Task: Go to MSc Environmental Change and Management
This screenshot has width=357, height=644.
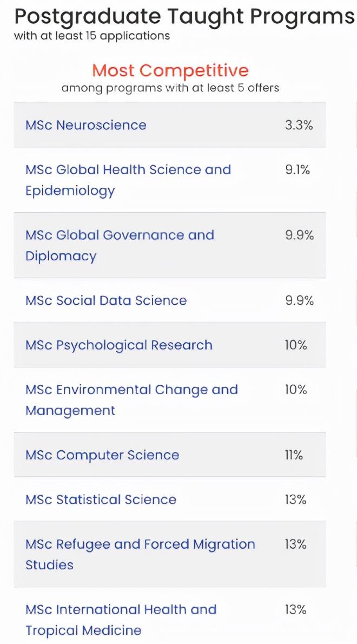Action: coord(131,390)
